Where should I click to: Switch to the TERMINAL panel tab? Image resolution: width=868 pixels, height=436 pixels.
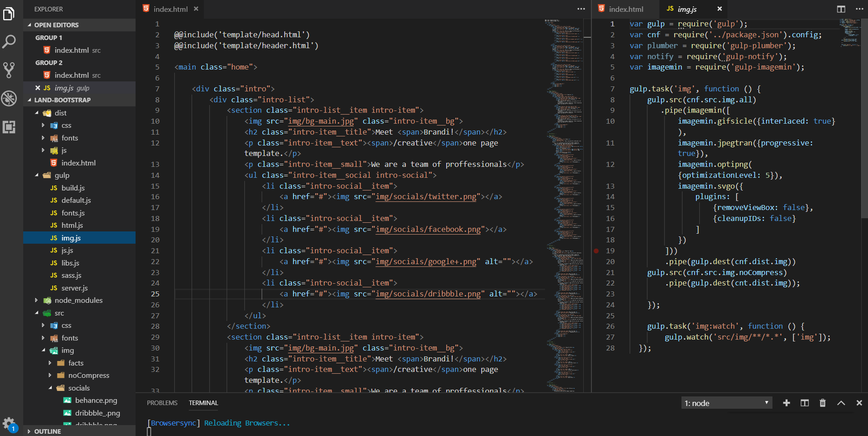[203, 403]
